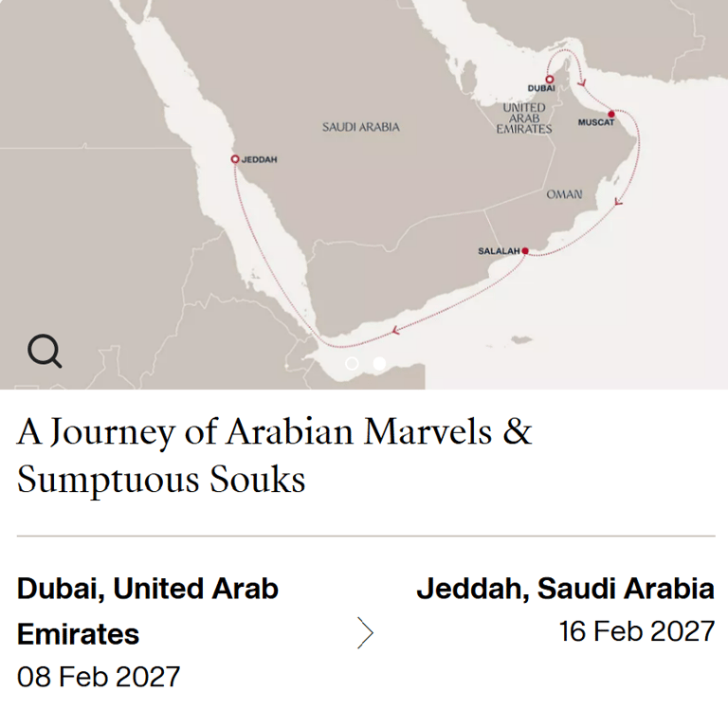This screenshot has width=728, height=728.
Task: Open the Arabian Marvels & Sumptuous Souks title
Action: pyautogui.click(x=274, y=455)
